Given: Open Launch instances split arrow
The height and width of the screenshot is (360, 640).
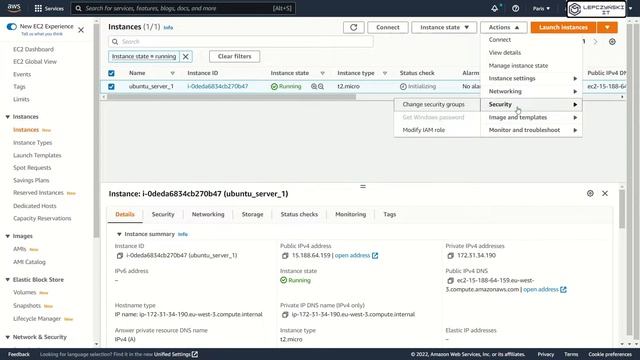Looking at the screenshot, I should pos(607,27).
